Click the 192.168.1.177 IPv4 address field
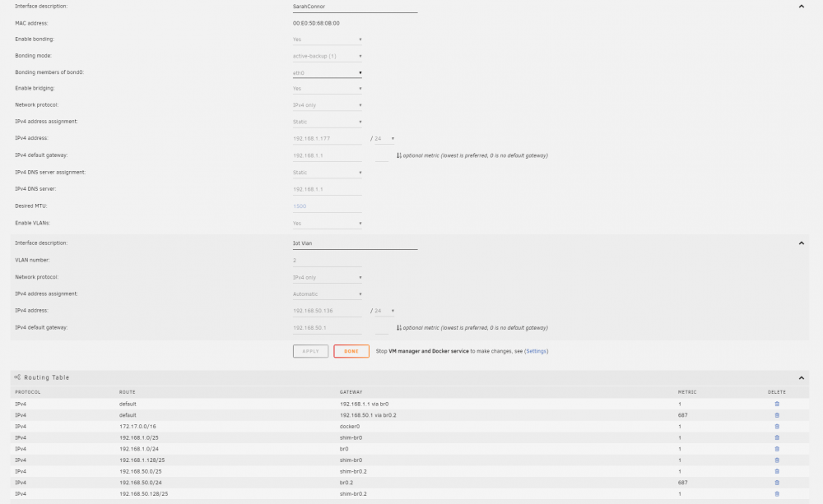 pyautogui.click(x=327, y=139)
